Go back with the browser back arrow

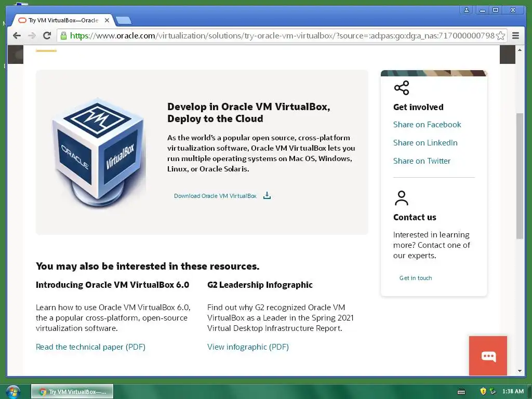click(17, 36)
